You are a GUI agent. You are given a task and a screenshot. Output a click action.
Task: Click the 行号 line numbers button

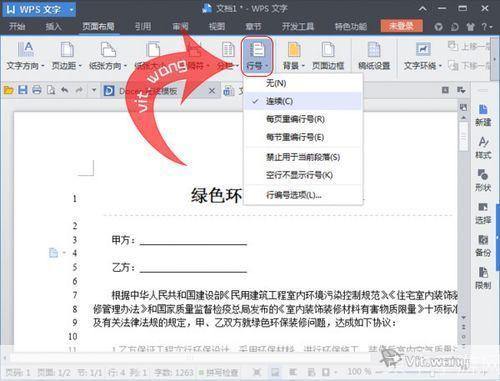pos(257,56)
